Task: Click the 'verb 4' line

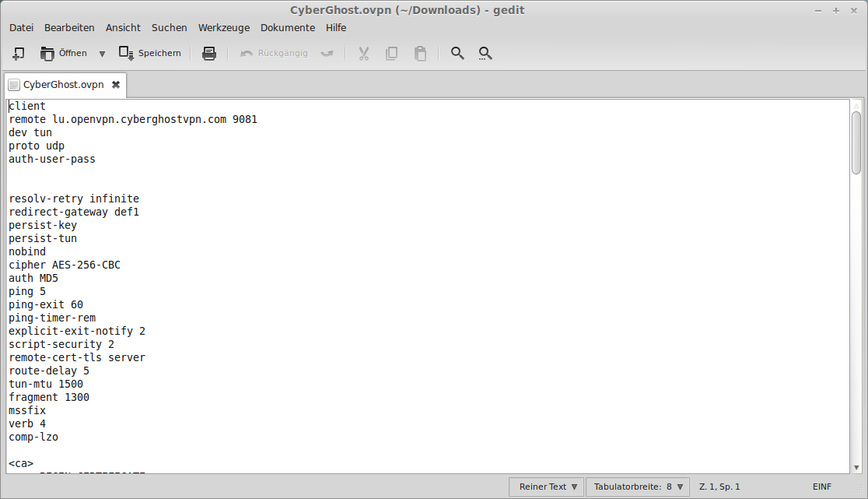Action: tap(27, 423)
